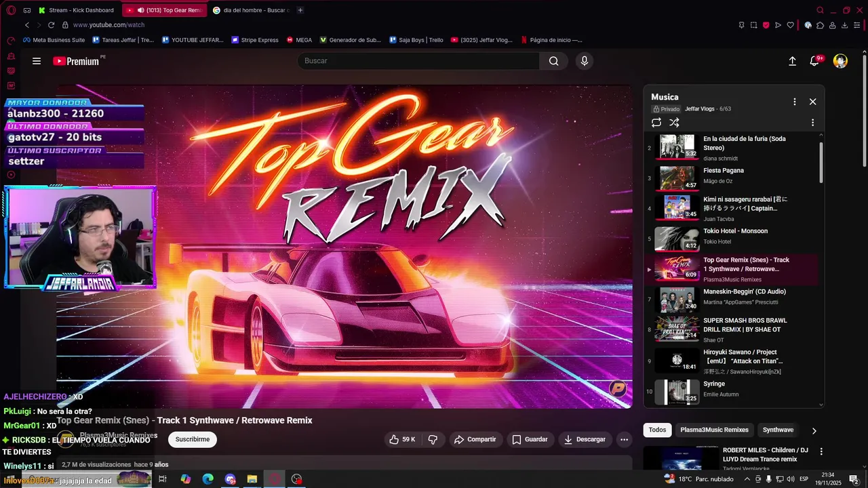The width and height of the screenshot is (868, 488).
Task: Close the Musica playlist panel
Action: coord(812,102)
